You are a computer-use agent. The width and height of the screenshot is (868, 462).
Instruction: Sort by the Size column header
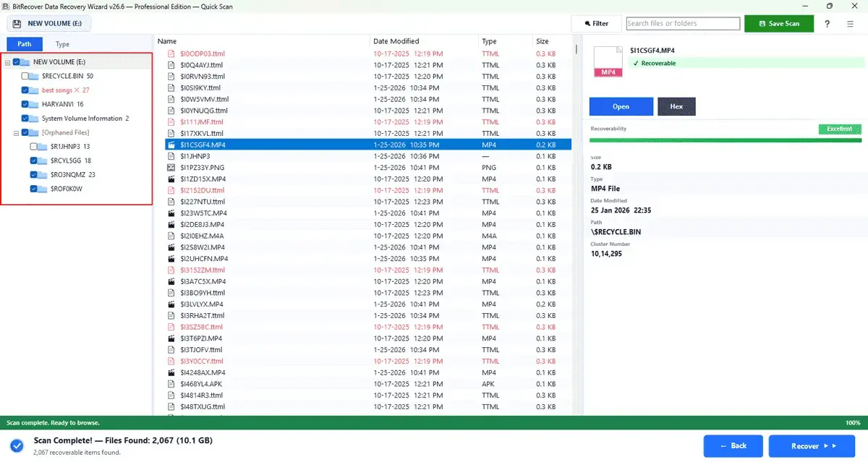pos(551,41)
